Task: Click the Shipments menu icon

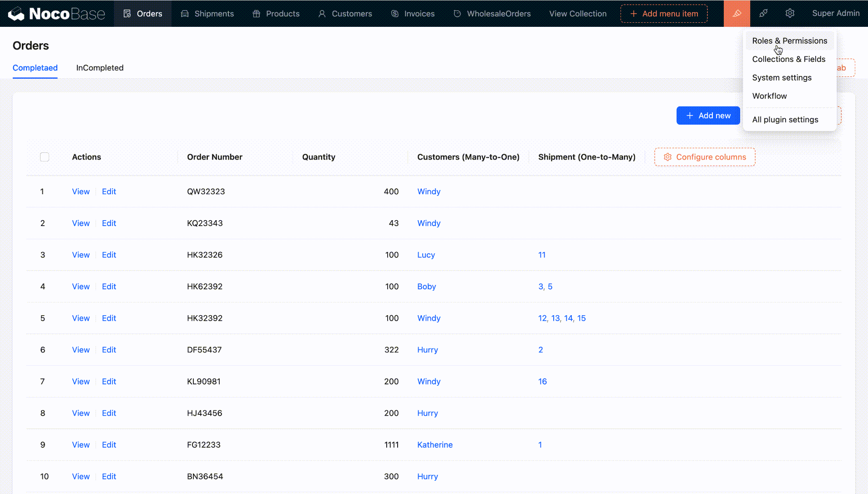Action: click(x=185, y=14)
